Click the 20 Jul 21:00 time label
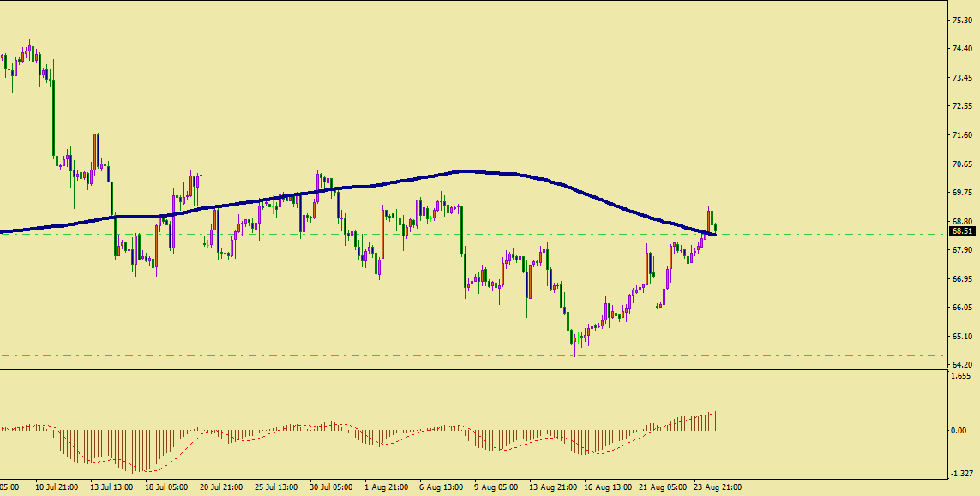This screenshot has height=496, width=980. point(221,487)
